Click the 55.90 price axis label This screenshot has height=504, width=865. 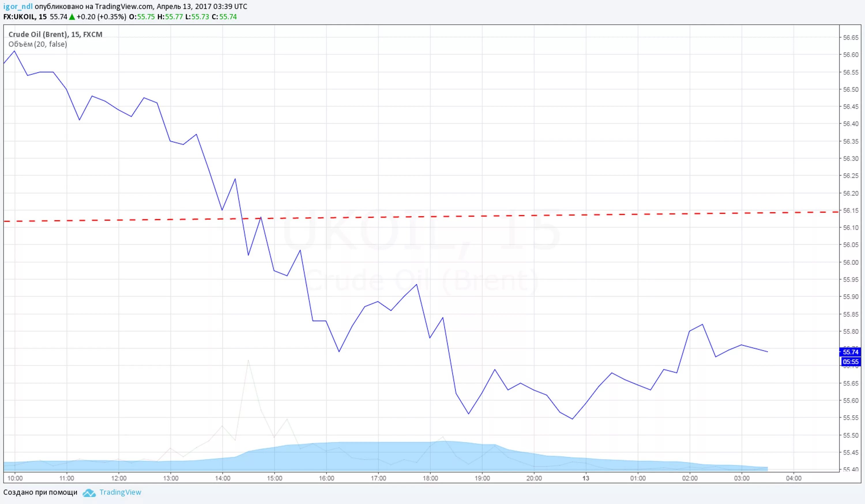pos(851,297)
